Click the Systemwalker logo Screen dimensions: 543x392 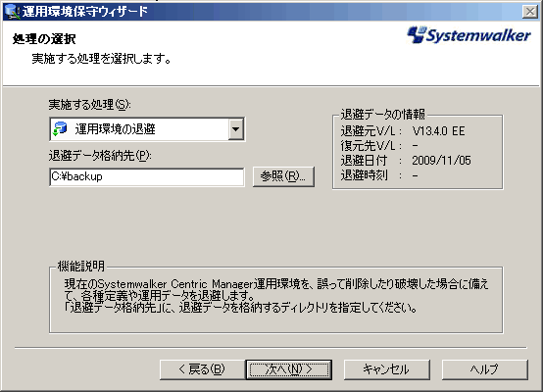[469, 34]
